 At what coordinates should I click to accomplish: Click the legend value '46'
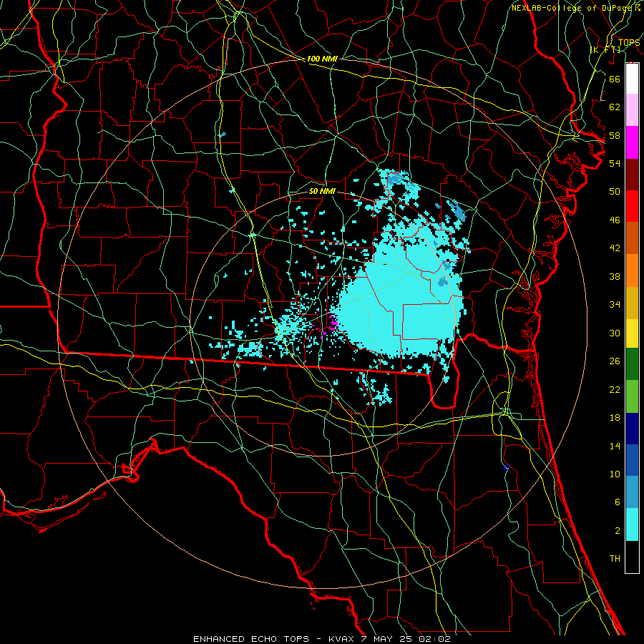click(x=615, y=220)
